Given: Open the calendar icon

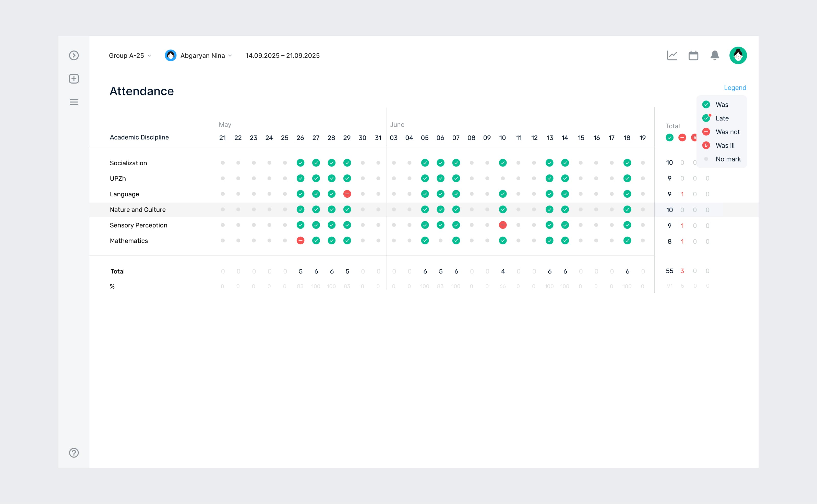Looking at the screenshot, I should pos(694,55).
